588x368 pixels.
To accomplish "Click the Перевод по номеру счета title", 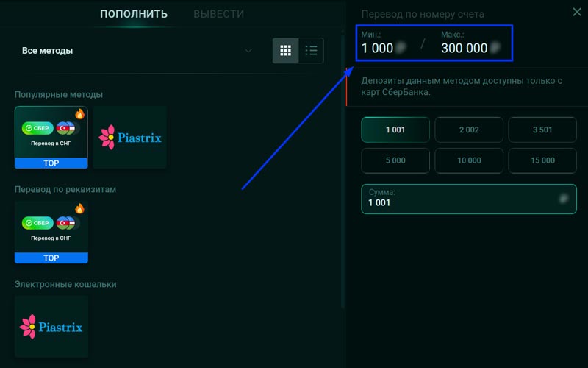I will pyautogui.click(x=423, y=14).
